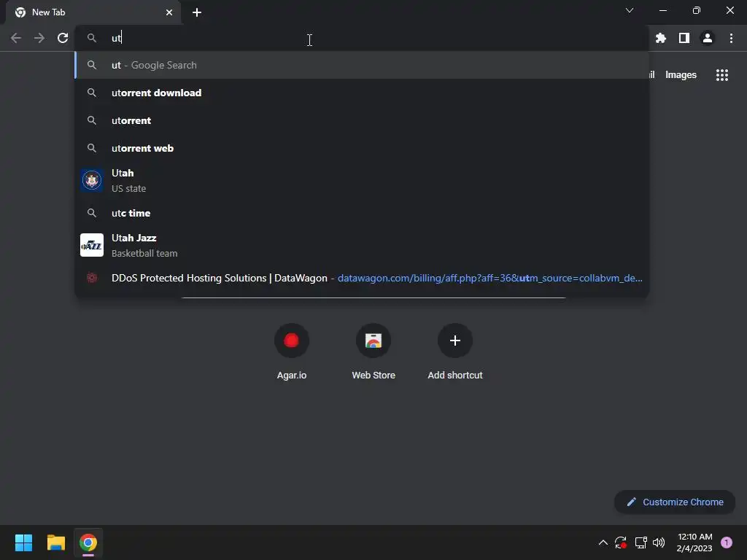
Task: Click the address bar containing 'ut'
Action: (x=362, y=38)
